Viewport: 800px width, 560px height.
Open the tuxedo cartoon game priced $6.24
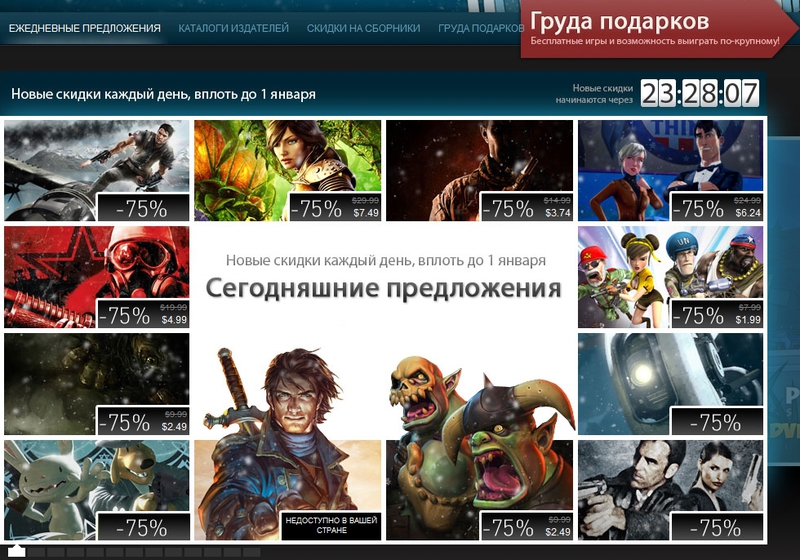coord(670,170)
